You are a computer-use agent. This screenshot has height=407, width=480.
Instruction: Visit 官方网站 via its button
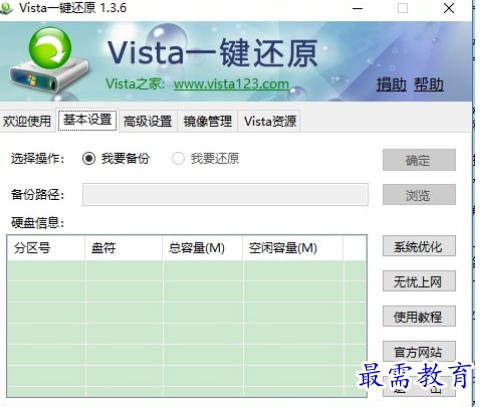tap(419, 351)
